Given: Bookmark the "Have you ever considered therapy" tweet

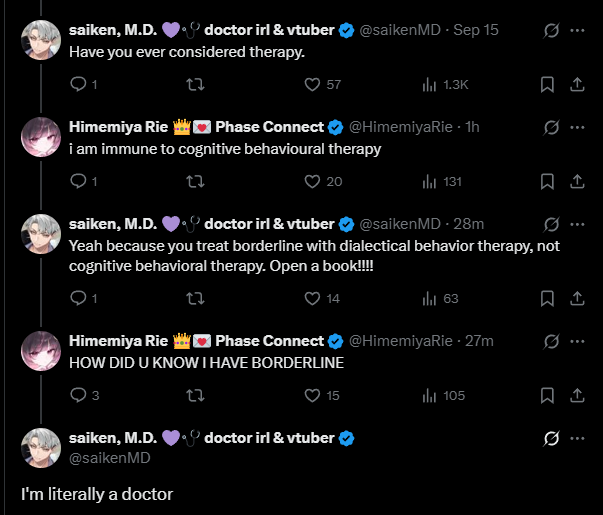Looking at the screenshot, I should tap(547, 85).
